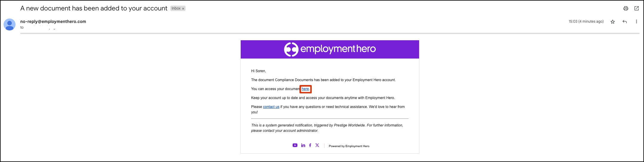Click the reply arrow icon
Image resolution: width=644 pixels, height=162 pixels.
point(625,22)
